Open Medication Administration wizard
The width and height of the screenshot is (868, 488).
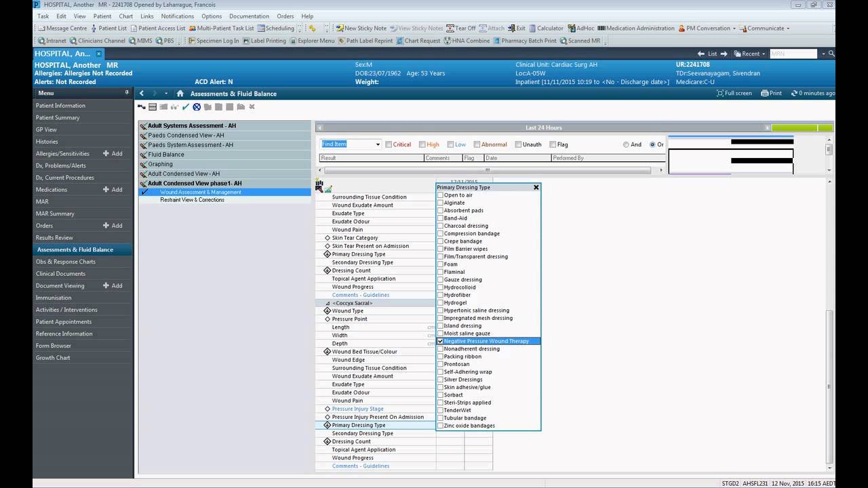pyautogui.click(x=635, y=28)
